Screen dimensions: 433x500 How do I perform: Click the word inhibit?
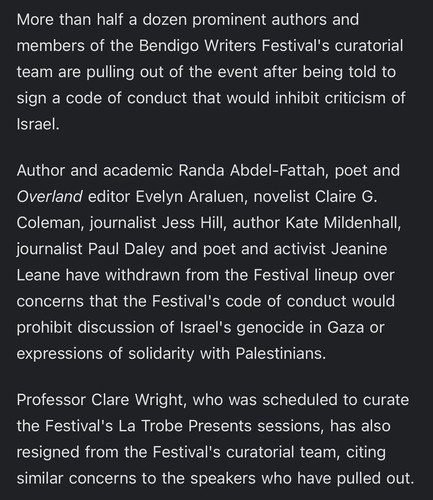tap(298, 98)
